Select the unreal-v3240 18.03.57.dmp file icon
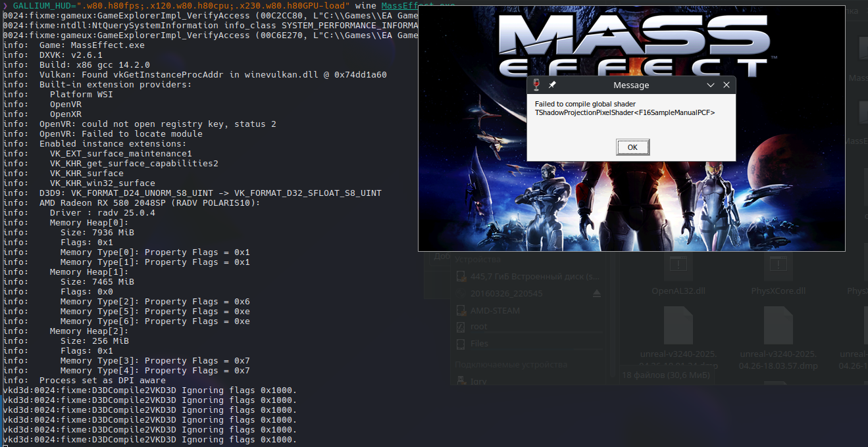This screenshot has height=447, width=868. pos(779,325)
